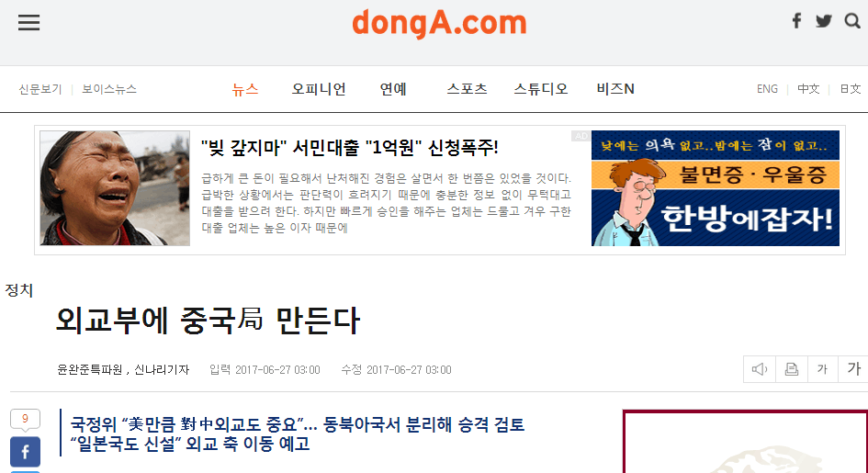Click the crying woman ad thumbnail
This screenshot has height=473, width=868.
coord(115,188)
